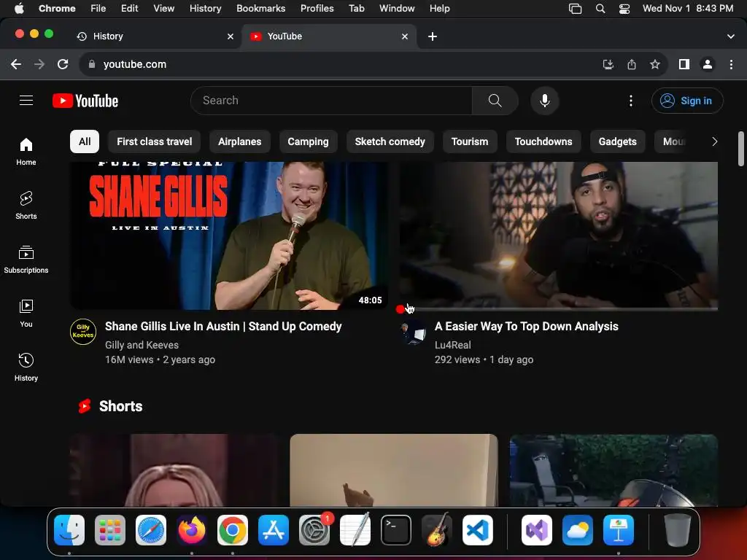Click the YouTube logo
This screenshot has width=747, height=560.
click(85, 101)
